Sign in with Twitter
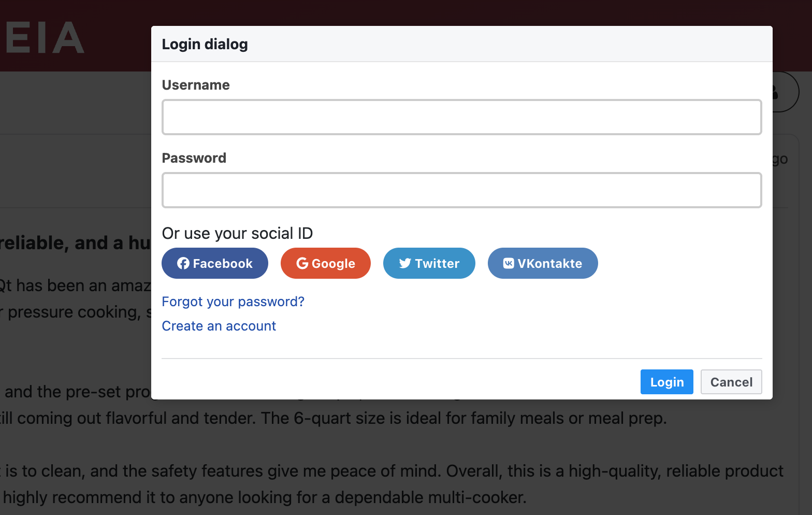The height and width of the screenshot is (515, 812). pyautogui.click(x=429, y=263)
